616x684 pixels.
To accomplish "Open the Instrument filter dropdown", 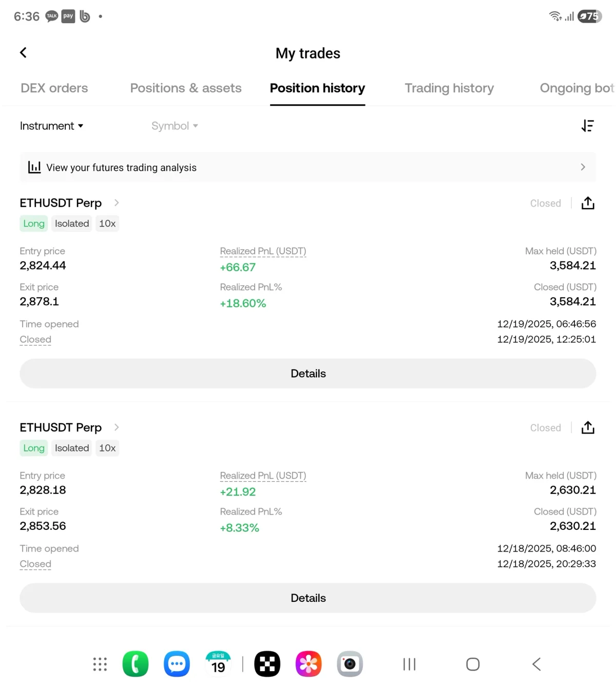I will click(x=51, y=126).
